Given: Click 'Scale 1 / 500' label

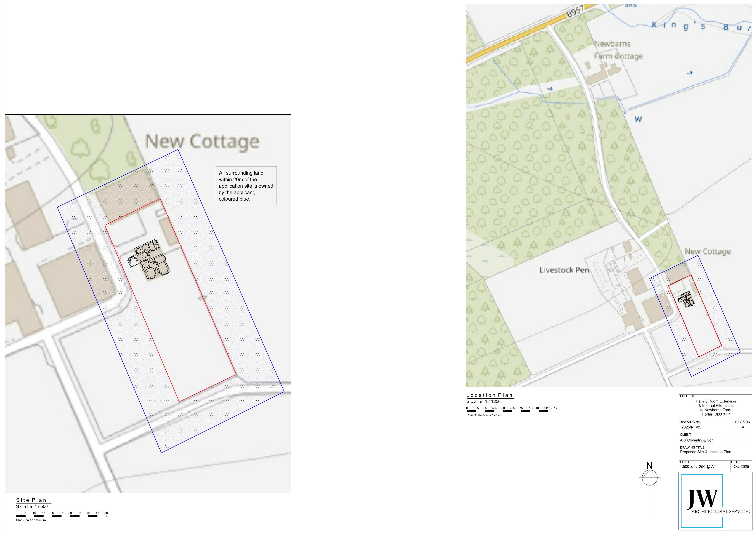Looking at the screenshot, I should (32, 506).
